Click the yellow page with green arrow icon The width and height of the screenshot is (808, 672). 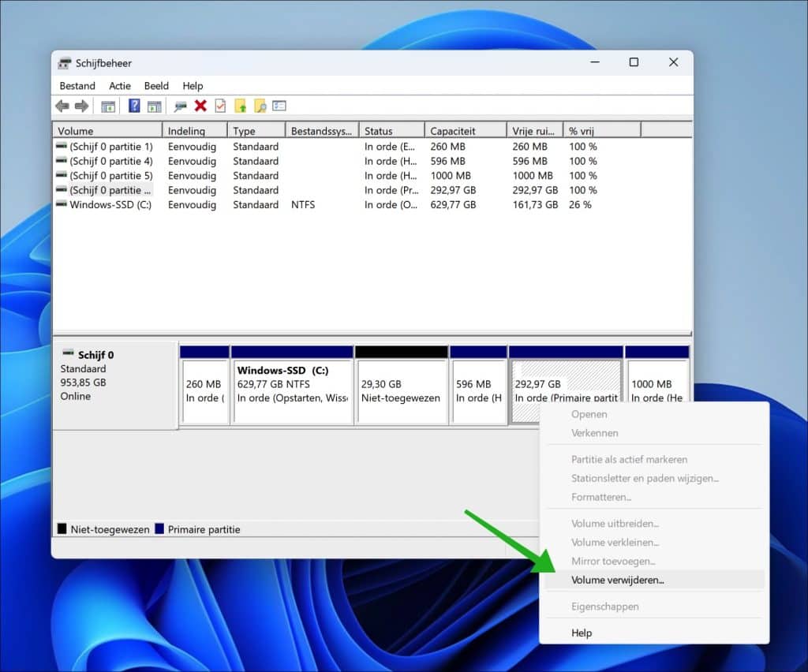tap(241, 106)
